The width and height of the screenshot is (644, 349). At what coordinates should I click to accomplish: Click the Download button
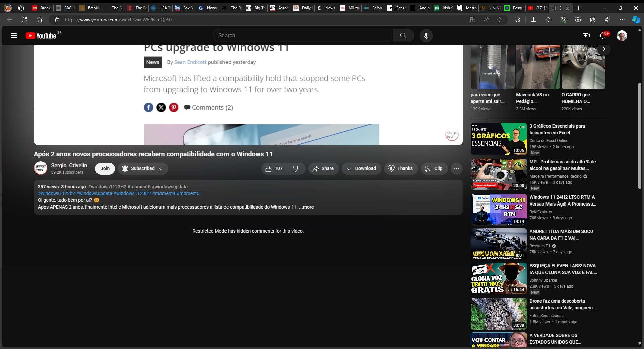pyautogui.click(x=361, y=169)
